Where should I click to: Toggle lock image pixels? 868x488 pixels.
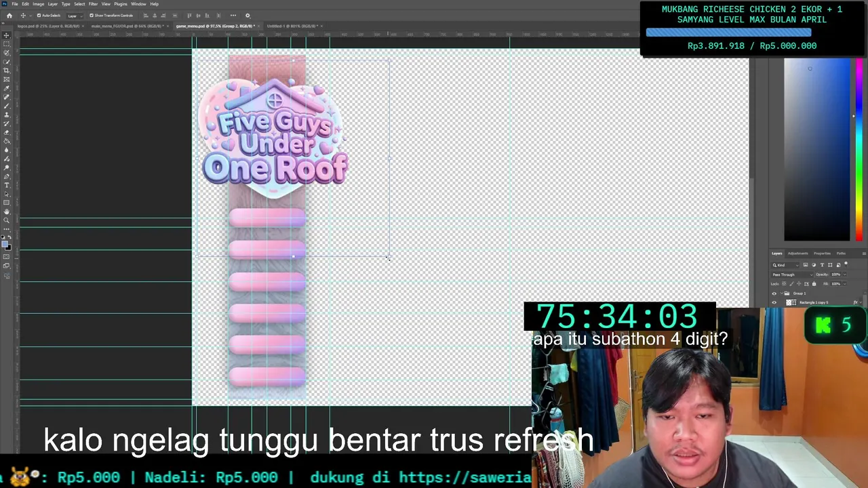(792, 284)
